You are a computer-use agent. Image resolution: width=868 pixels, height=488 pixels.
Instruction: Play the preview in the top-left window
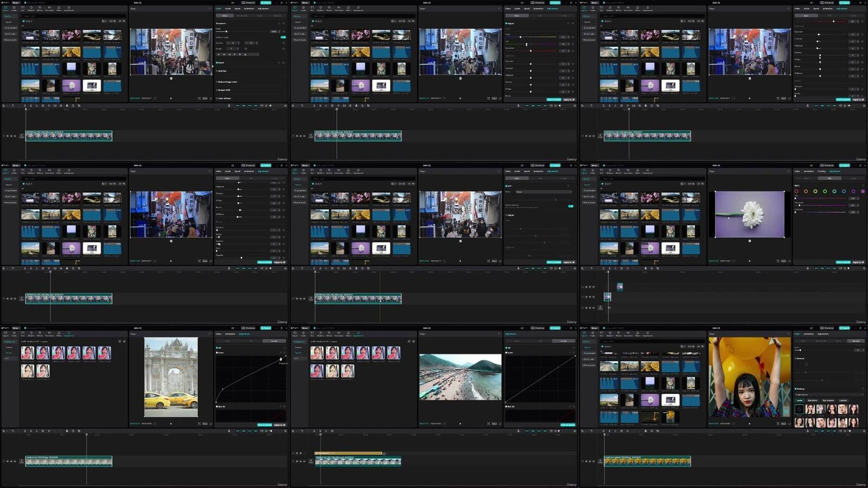(171, 98)
